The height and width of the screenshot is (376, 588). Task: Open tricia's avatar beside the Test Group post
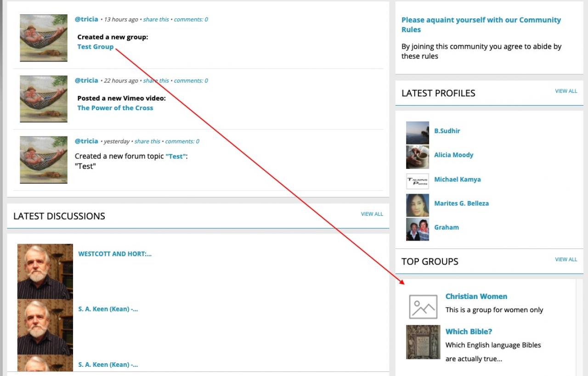pyautogui.click(x=44, y=38)
